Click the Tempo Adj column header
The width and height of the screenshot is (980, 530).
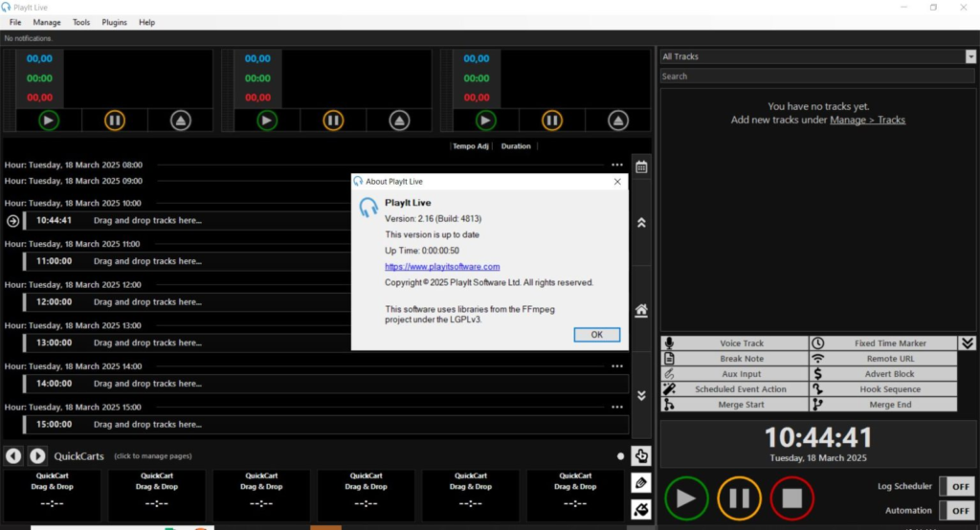coord(471,146)
